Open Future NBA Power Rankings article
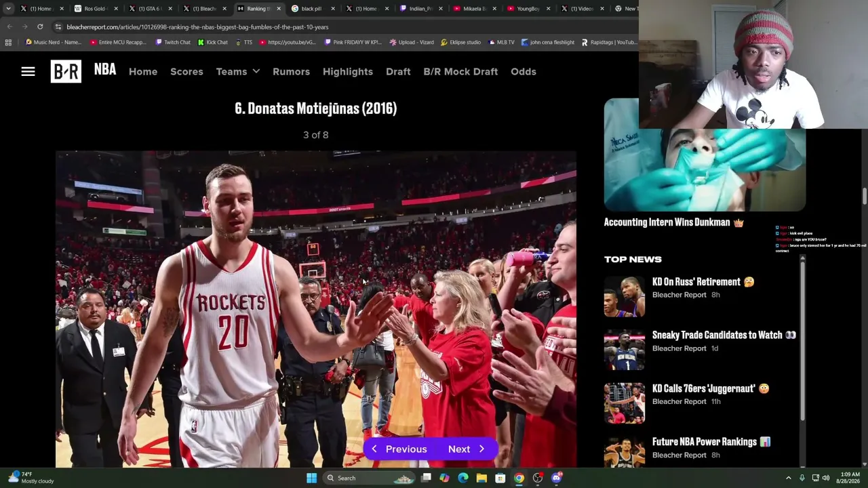This screenshot has width=868, height=488. [x=711, y=442]
